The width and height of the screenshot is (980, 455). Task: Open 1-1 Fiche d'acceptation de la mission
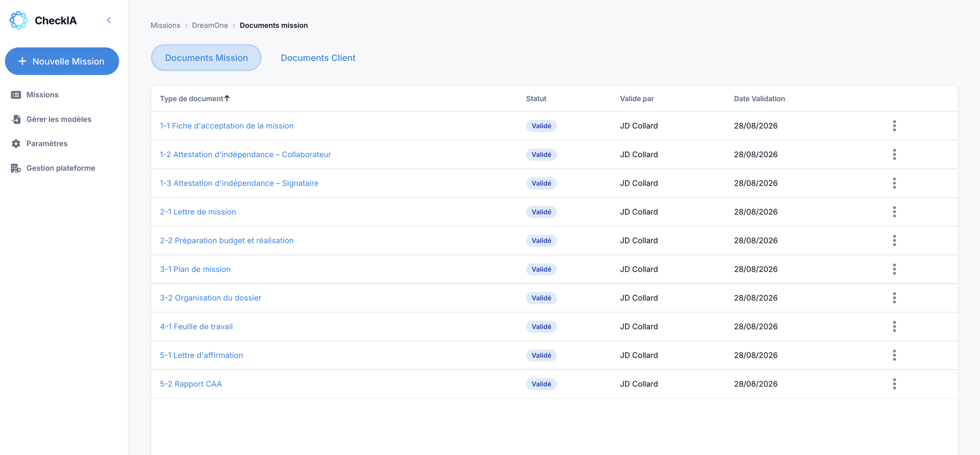pos(226,126)
